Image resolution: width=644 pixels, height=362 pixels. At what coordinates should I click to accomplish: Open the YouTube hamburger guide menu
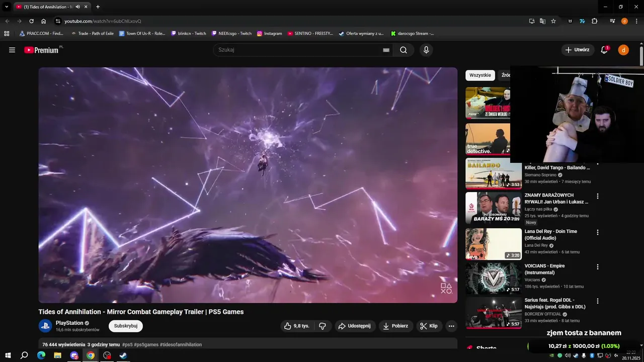click(x=12, y=50)
